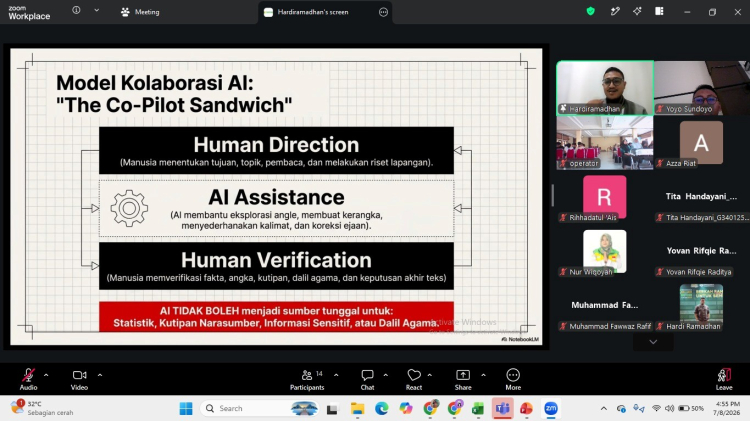This screenshot has width=750, height=421.
Task: Open the annotate pen icon
Action: tap(615, 11)
